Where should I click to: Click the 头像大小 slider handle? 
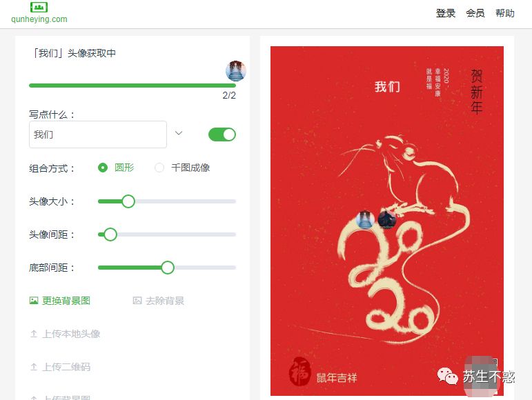(x=128, y=201)
